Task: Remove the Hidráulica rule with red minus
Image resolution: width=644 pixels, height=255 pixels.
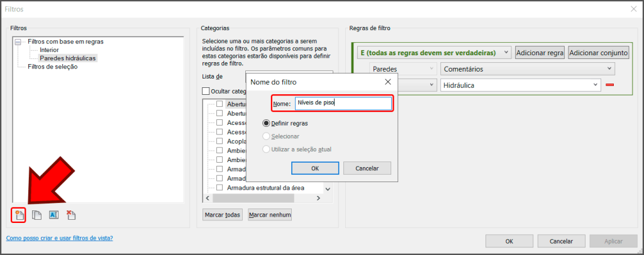Action: coord(609,85)
